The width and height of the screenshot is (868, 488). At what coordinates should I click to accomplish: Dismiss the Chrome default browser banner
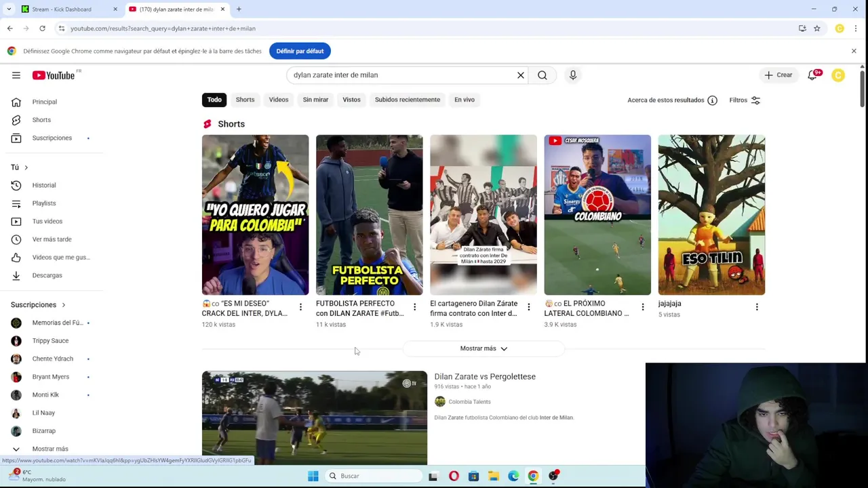pos(854,51)
